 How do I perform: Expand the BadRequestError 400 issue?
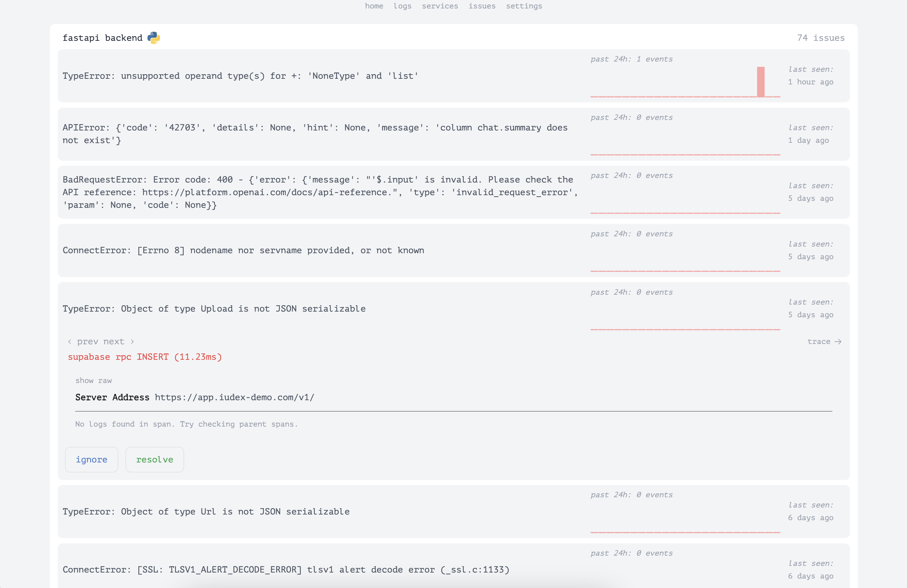tap(320, 192)
